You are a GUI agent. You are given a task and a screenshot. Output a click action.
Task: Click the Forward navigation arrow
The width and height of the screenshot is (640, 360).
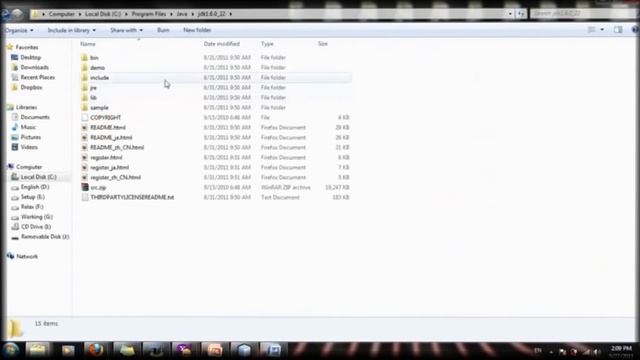(x=17, y=14)
